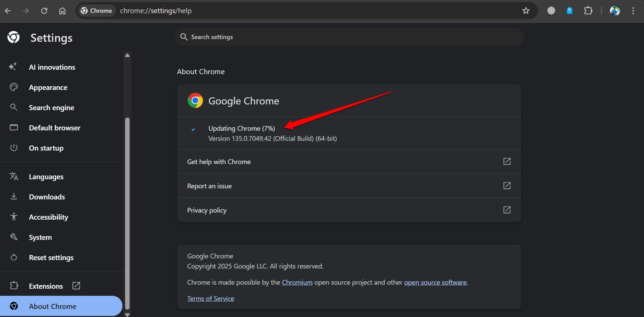Bookmark this page using the star icon

525,10
